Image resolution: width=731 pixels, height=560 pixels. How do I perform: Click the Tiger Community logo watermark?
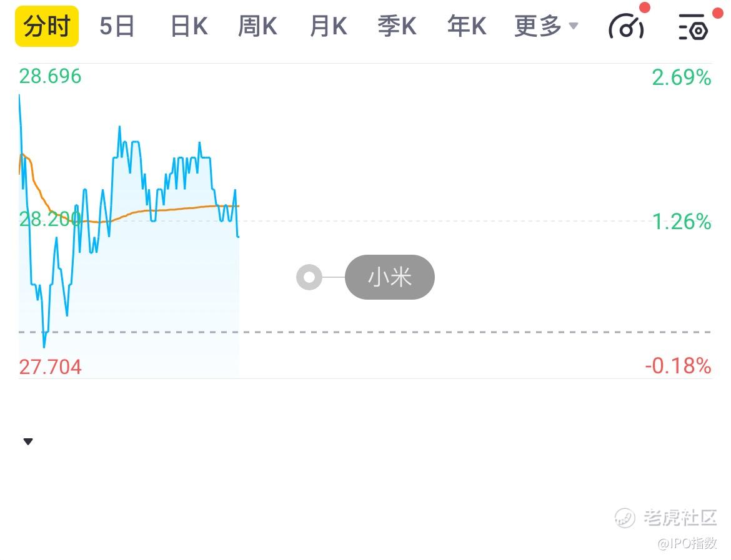625,518
